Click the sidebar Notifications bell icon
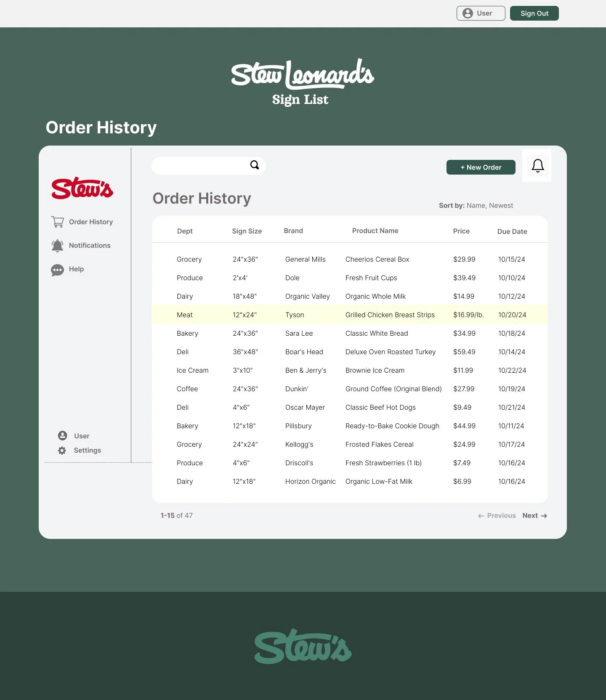The height and width of the screenshot is (700, 606). pos(57,246)
